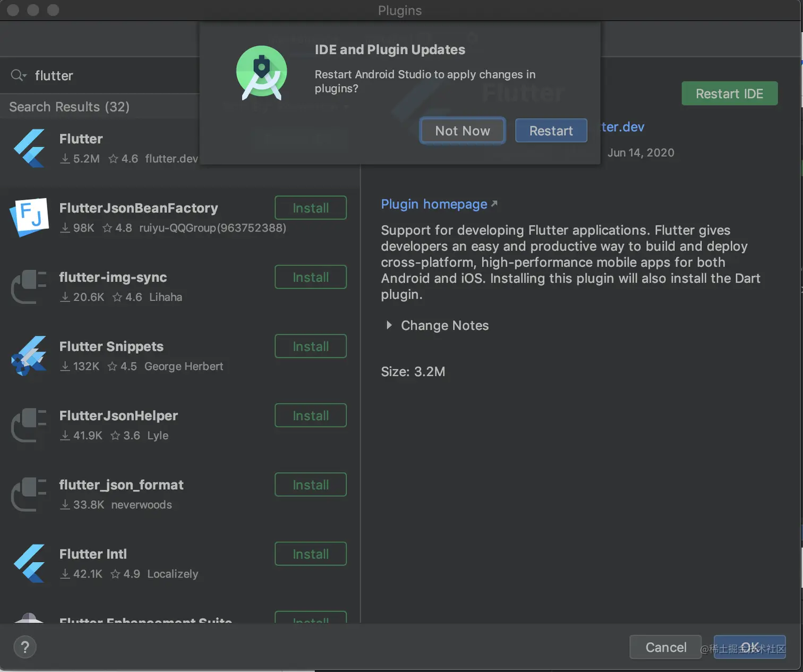Click the Flutter Intl logo icon
This screenshot has height=672, width=803.
[29, 564]
